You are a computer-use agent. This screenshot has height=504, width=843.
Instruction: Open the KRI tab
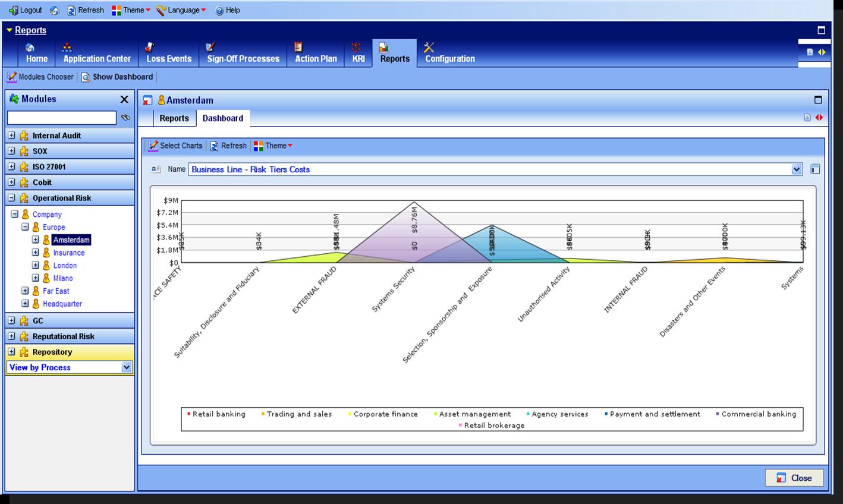pyautogui.click(x=358, y=53)
